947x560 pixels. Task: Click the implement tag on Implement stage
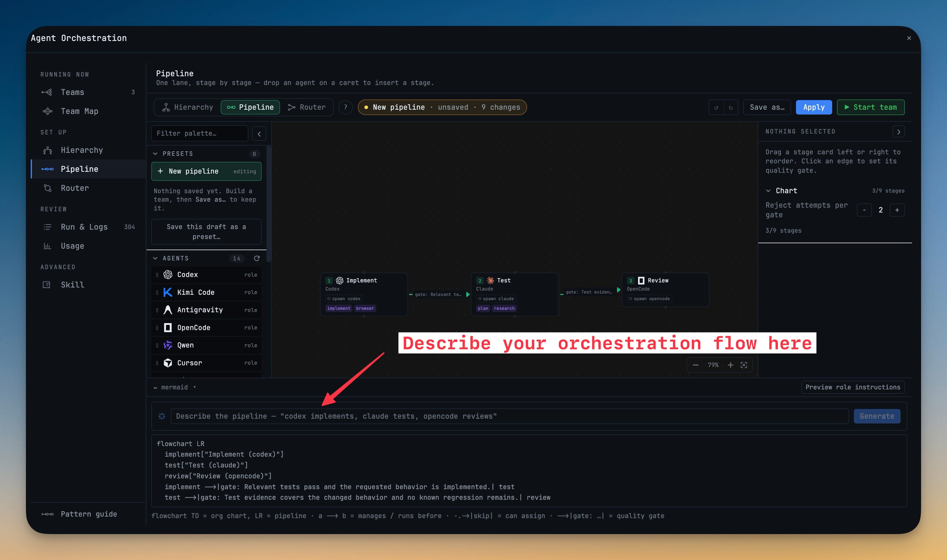(339, 308)
